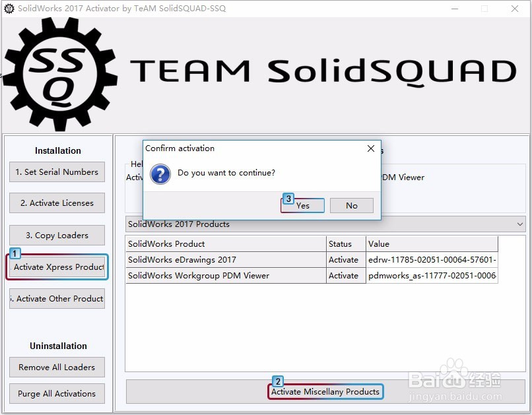Select the SolidWorks eDrawings 2017 row
This screenshot has width=532, height=415.
pos(312,260)
